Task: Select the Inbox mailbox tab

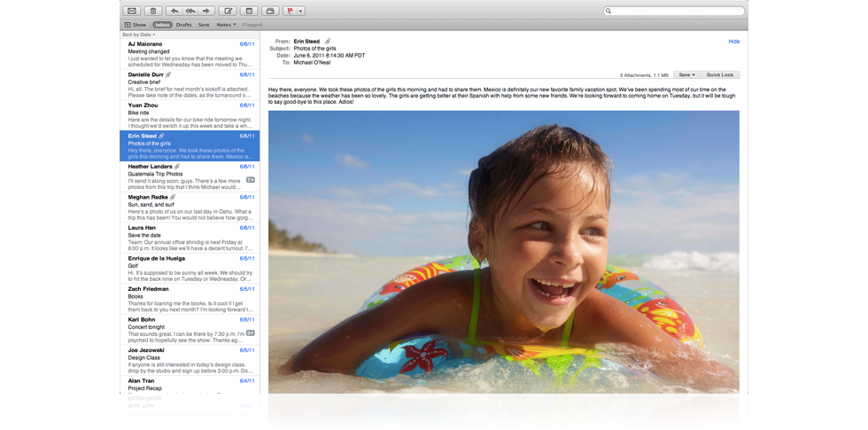Action: pyautogui.click(x=162, y=25)
